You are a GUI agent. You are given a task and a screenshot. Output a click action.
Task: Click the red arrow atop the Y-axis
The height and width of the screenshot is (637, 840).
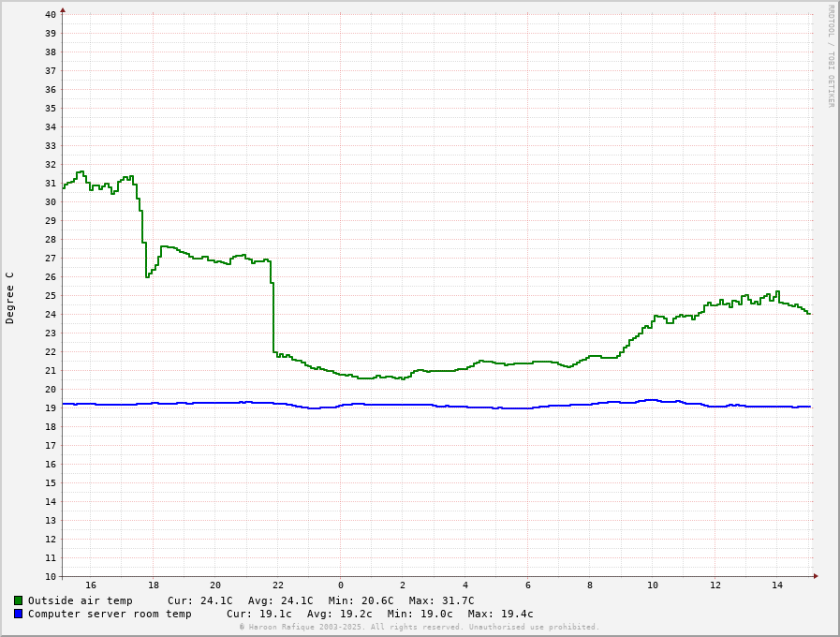[x=63, y=10]
